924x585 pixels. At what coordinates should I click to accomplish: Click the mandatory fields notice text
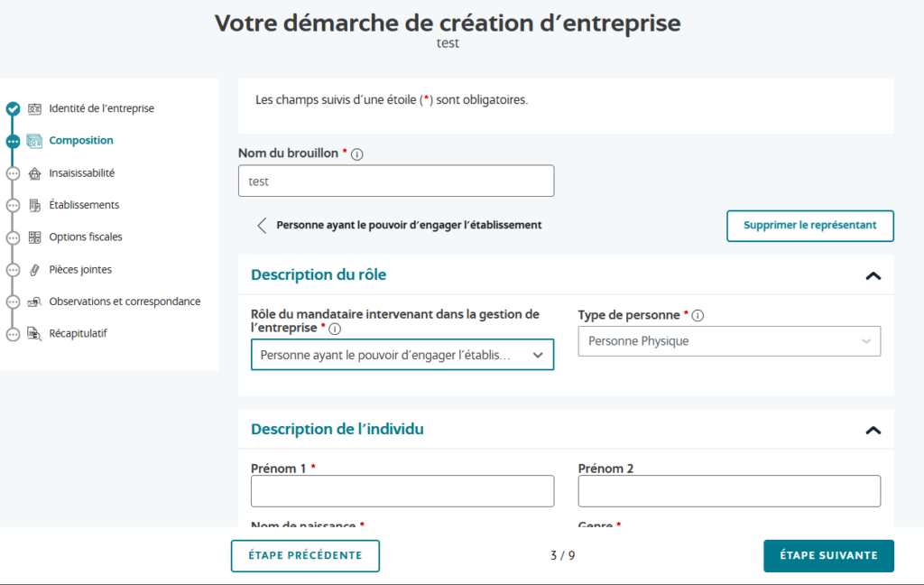tap(392, 100)
